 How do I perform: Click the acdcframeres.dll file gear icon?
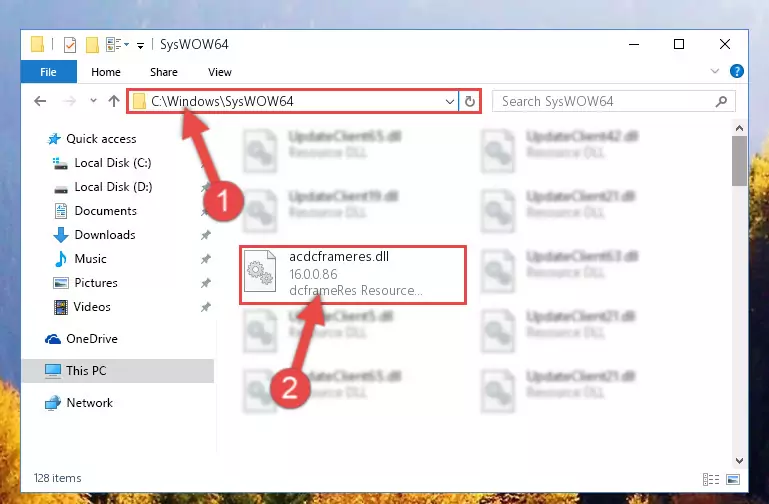click(x=260, y=271)
